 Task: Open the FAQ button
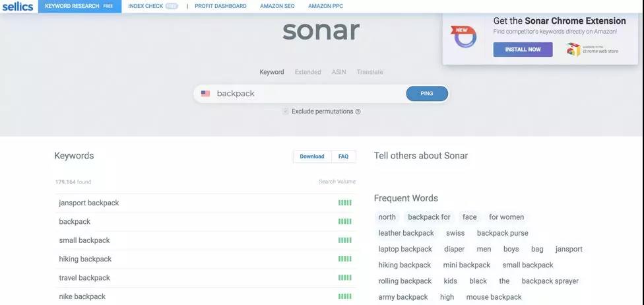pyautogui.click(x=343, y=156)
